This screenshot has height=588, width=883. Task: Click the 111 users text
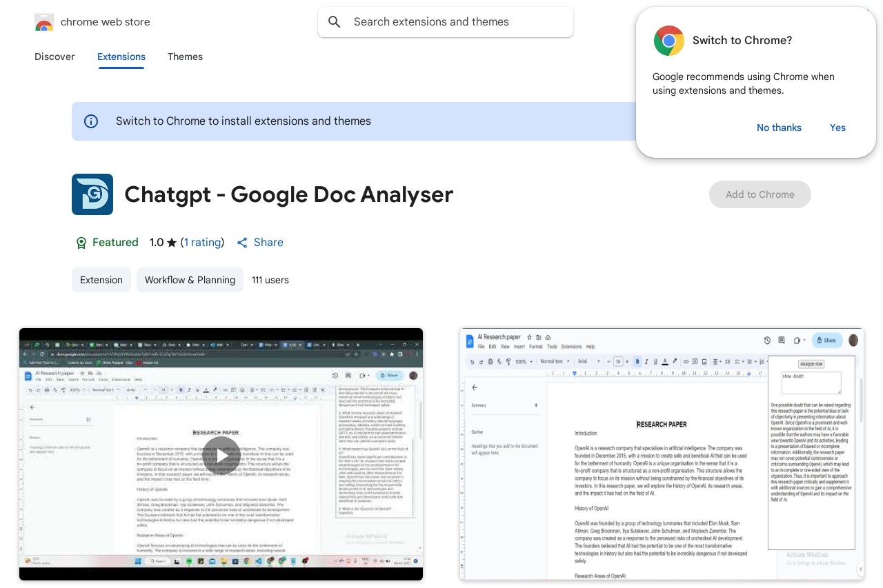click(270, 280)
